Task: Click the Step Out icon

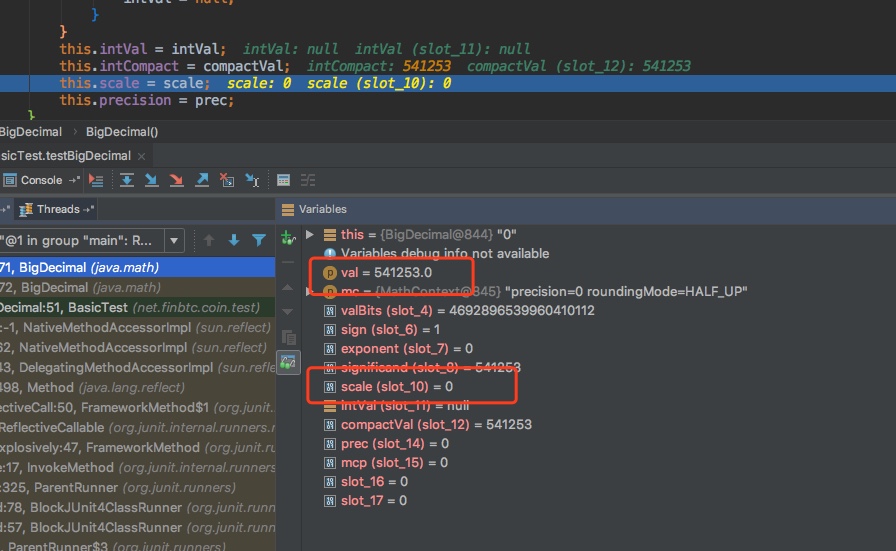Action: click(x=202, y=181)
